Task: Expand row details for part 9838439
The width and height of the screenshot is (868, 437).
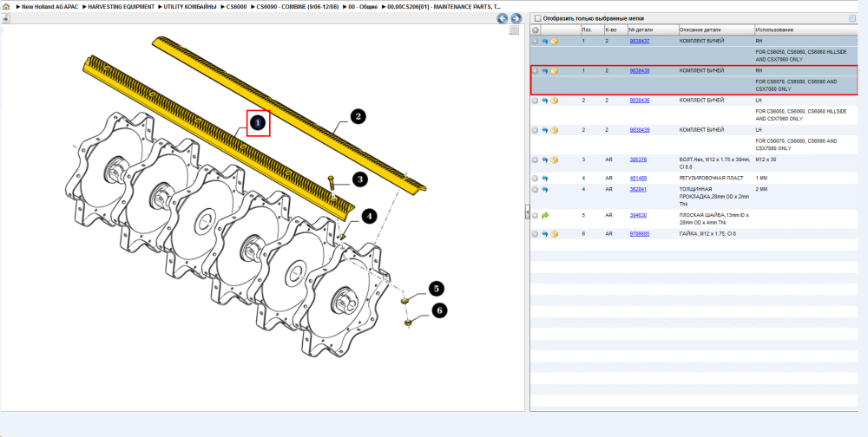Action: (536, 131)
